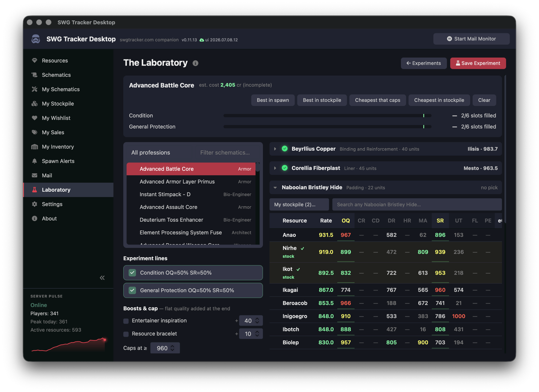Open the My stockpile (2) dropdown

pos(299,204)
